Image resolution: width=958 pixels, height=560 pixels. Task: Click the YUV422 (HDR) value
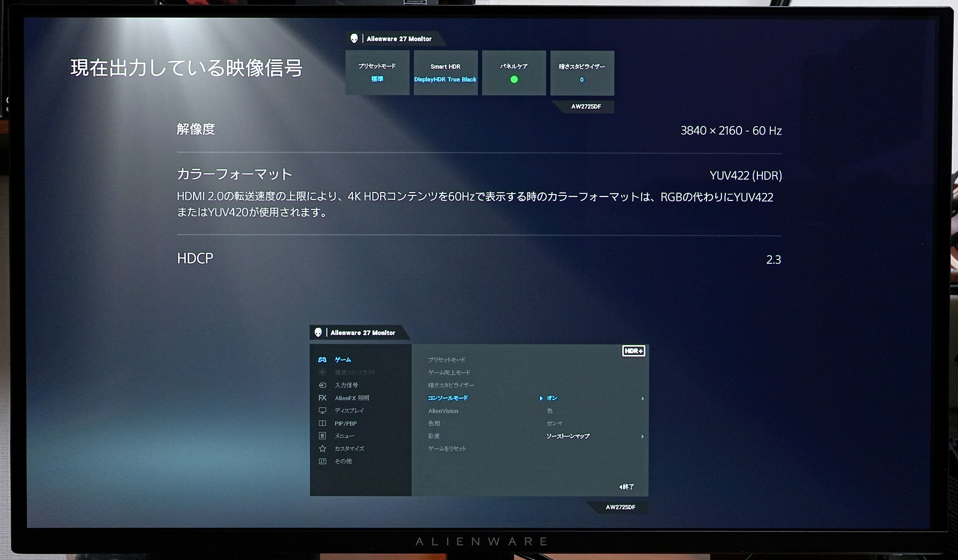tap(745, 176)
